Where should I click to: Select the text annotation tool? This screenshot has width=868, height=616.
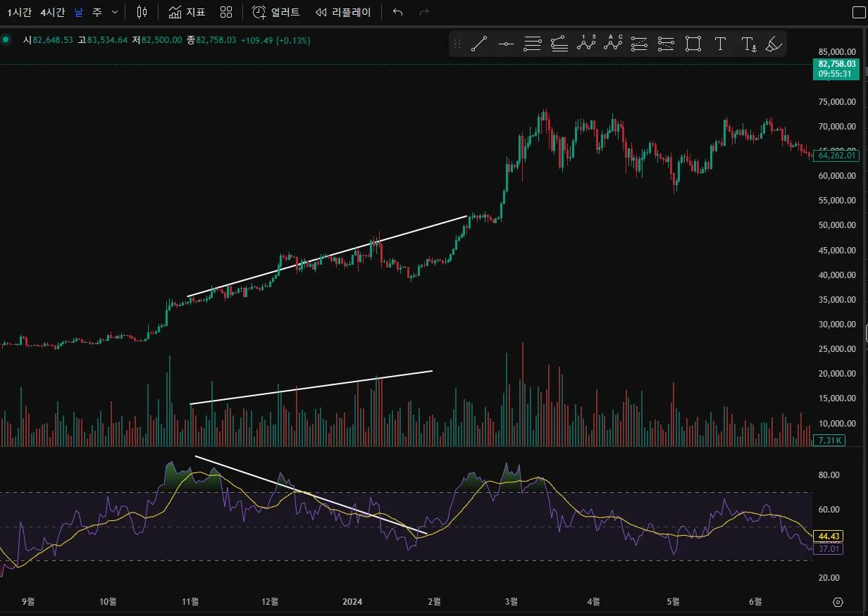click(x=720, y=44)
